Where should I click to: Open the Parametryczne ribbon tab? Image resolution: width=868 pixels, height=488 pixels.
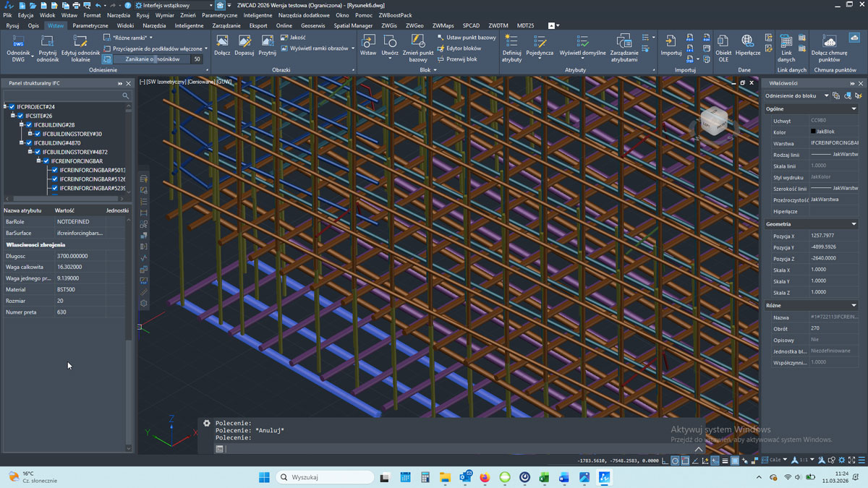coord(90,25)
